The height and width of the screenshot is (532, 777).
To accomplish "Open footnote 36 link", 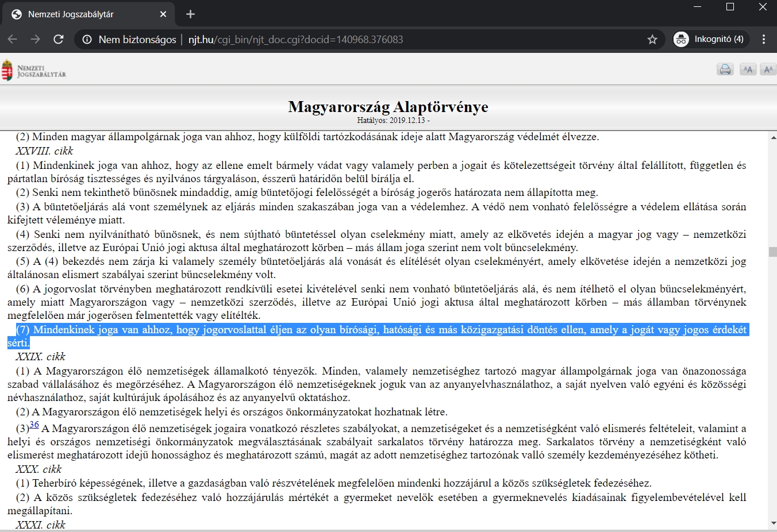I will pyautogui.click(x=34, y=425).
